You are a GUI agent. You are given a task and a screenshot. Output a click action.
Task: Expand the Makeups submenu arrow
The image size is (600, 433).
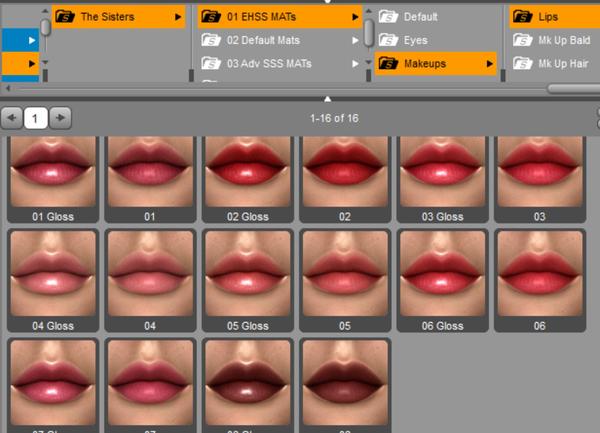click(x=489, y=63)
